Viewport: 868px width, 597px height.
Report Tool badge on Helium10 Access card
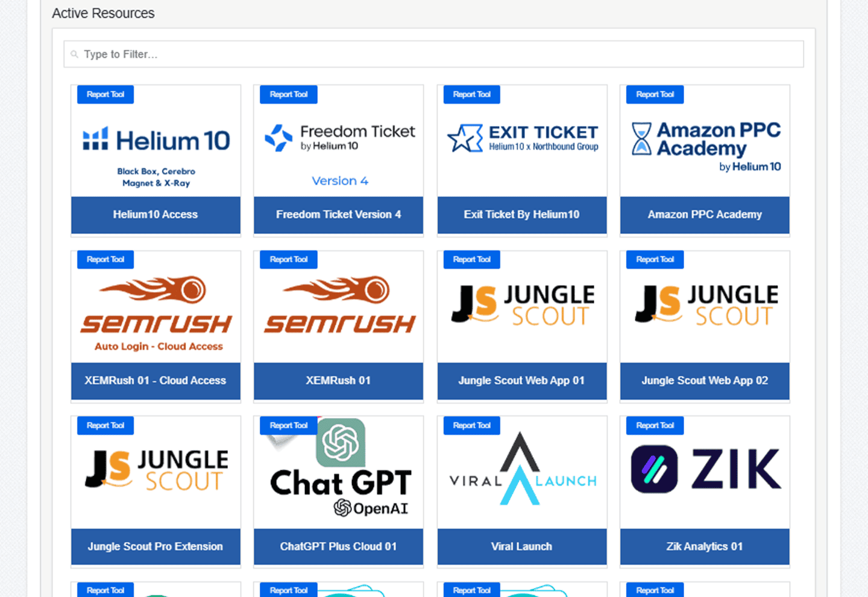[x=105, y=95]
